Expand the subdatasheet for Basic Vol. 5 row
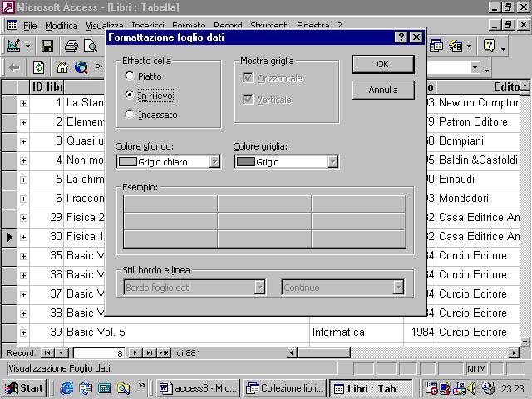532x399 pixels. tap(23, 332)
